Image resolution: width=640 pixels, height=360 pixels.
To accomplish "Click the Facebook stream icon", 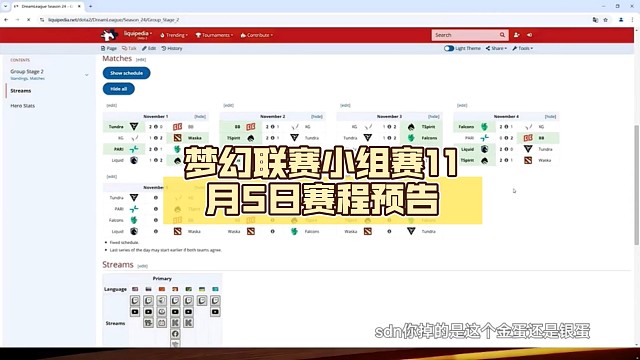I will click(175, 334).
